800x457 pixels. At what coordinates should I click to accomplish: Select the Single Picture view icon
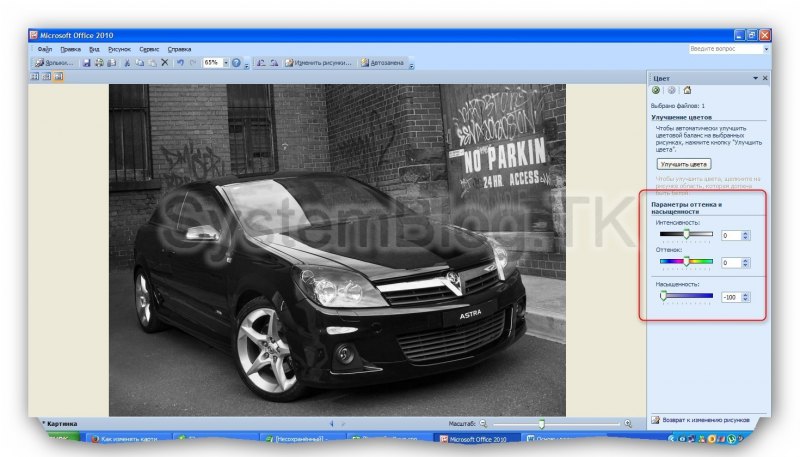58,77
